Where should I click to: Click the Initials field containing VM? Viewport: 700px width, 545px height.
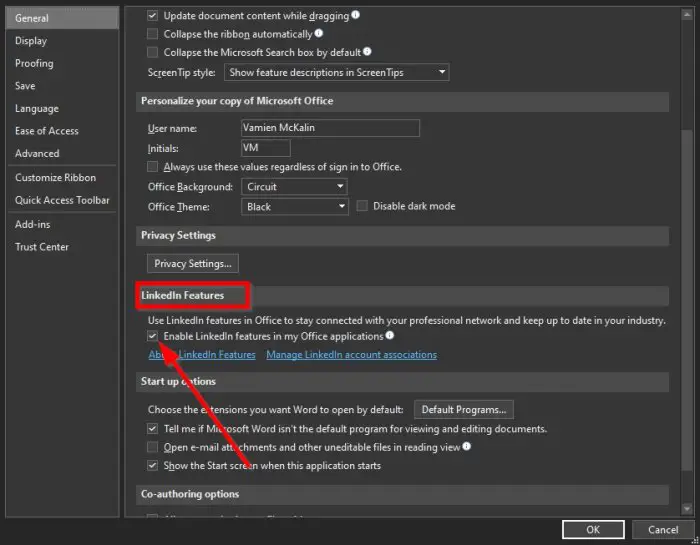click(x=266, y=148)
